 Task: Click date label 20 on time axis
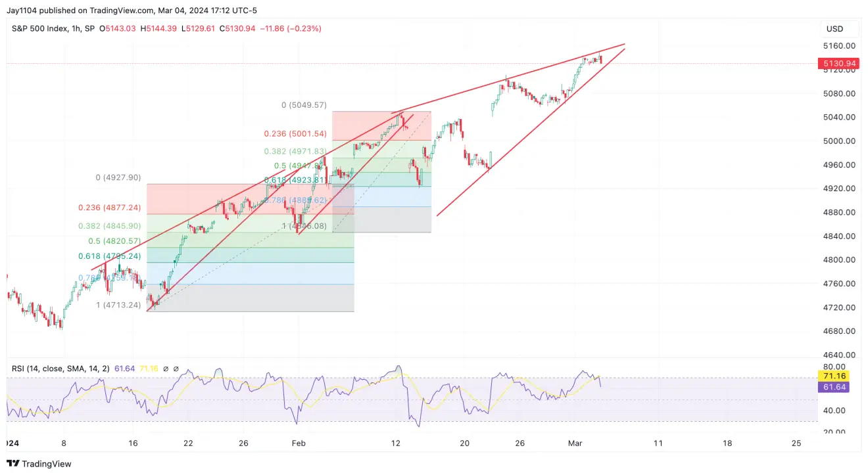pyautogui.click(x=465, y=443)
